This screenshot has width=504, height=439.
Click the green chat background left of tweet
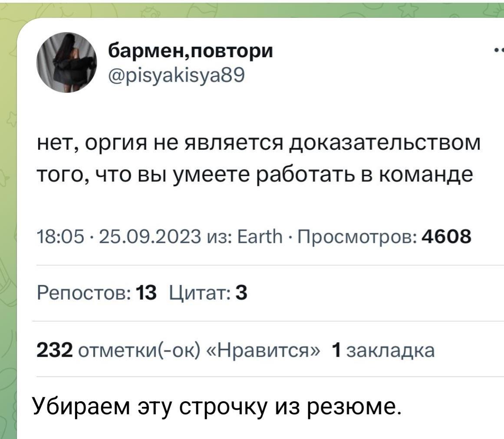point(8,217)
